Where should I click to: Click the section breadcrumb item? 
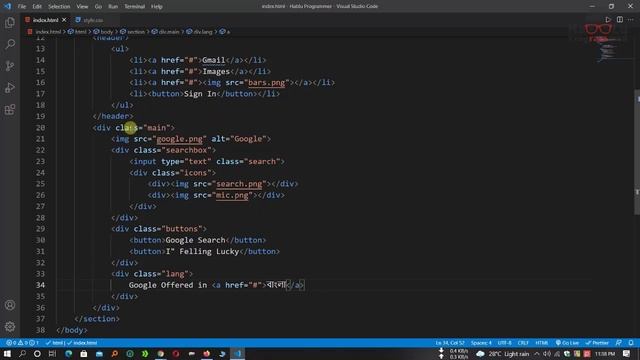pyautogui.click(x=133, y=32)
